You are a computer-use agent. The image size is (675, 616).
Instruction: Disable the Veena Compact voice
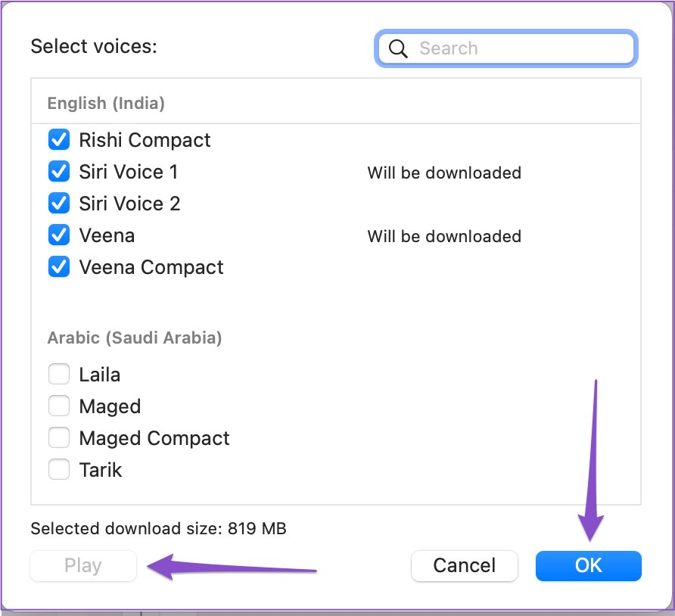point(59,267)
